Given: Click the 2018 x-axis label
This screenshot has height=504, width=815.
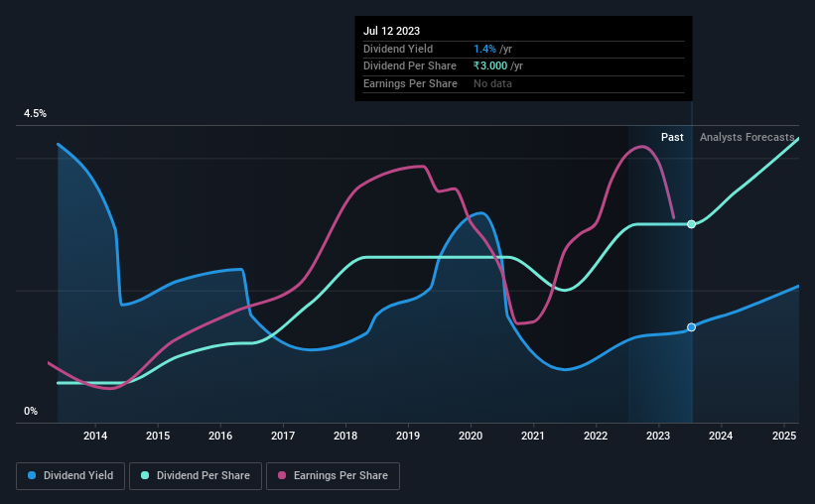Looking at the screenshot, I should point(345,436).
